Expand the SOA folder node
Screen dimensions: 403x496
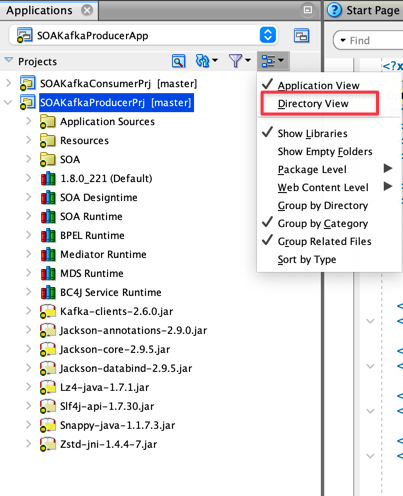point(29,159)
